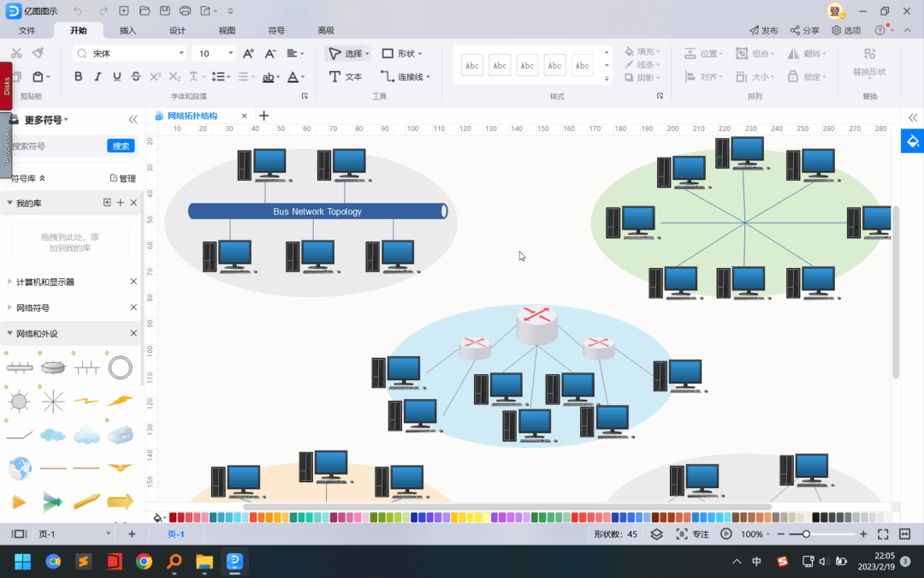This screenshot has height=578, width=924.
Task: Toggle bold text formatting
Action: (79, 77)
